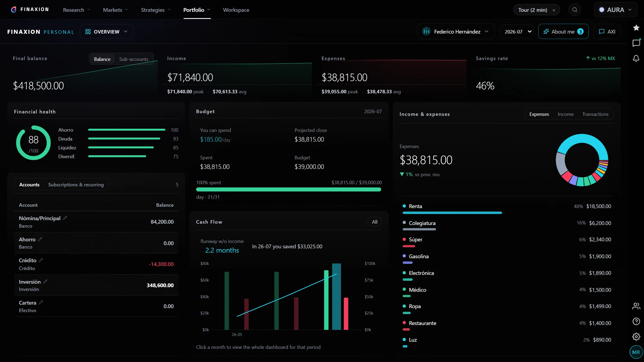Open the search magnifier icon
The image size is (644, 362).
point(575,10)
